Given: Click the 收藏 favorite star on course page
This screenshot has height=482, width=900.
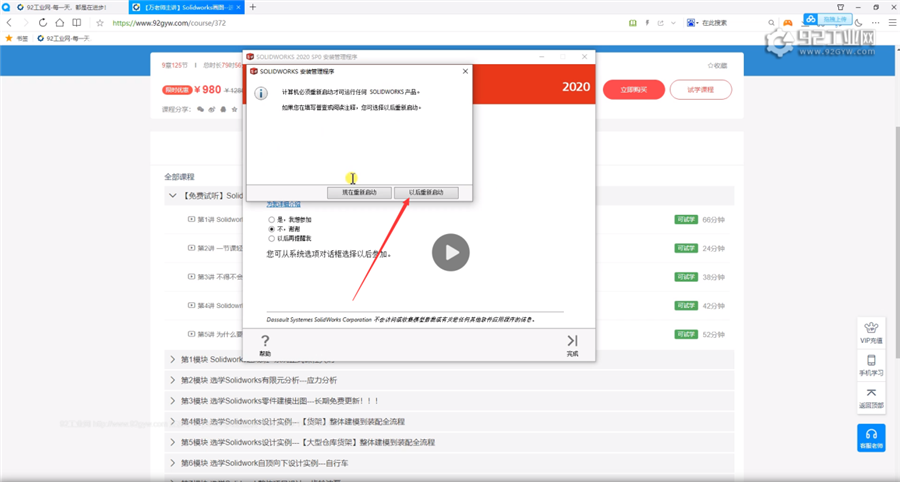Looking at the screenshot, I should point(717,65).
